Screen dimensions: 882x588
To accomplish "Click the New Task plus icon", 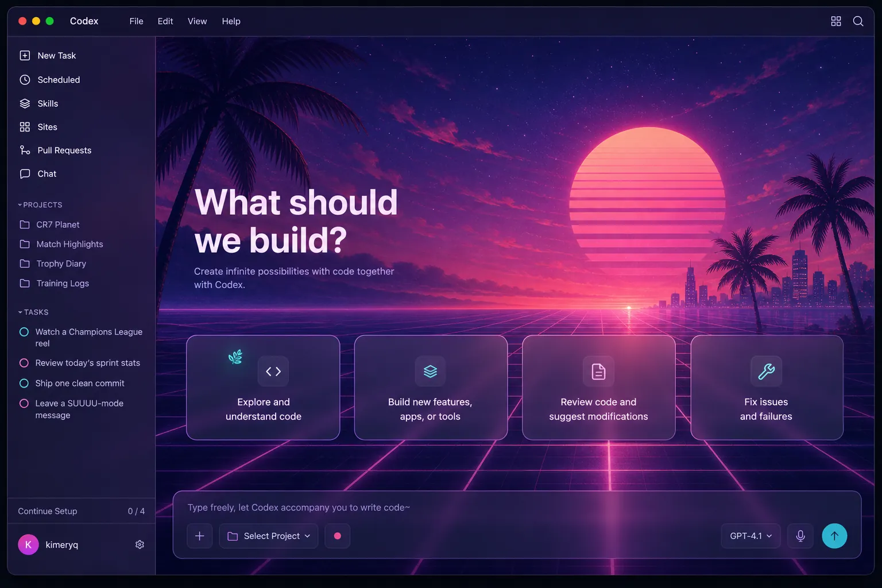I will (x=25, y=56).
